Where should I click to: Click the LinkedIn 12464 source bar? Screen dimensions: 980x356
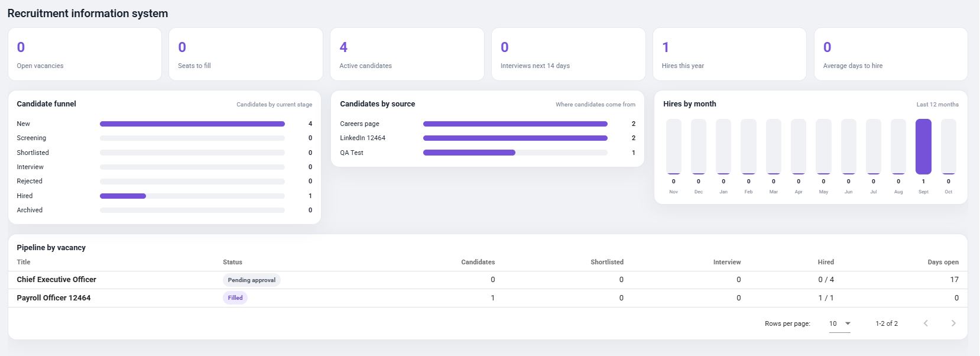[x=515, y=138]
